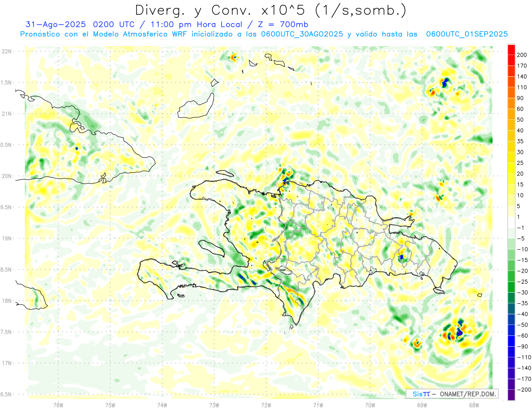The height and width of the screenshot is (411, 532).
Task: Click the '-5' color scale value
Action: (x=522, y=239)
